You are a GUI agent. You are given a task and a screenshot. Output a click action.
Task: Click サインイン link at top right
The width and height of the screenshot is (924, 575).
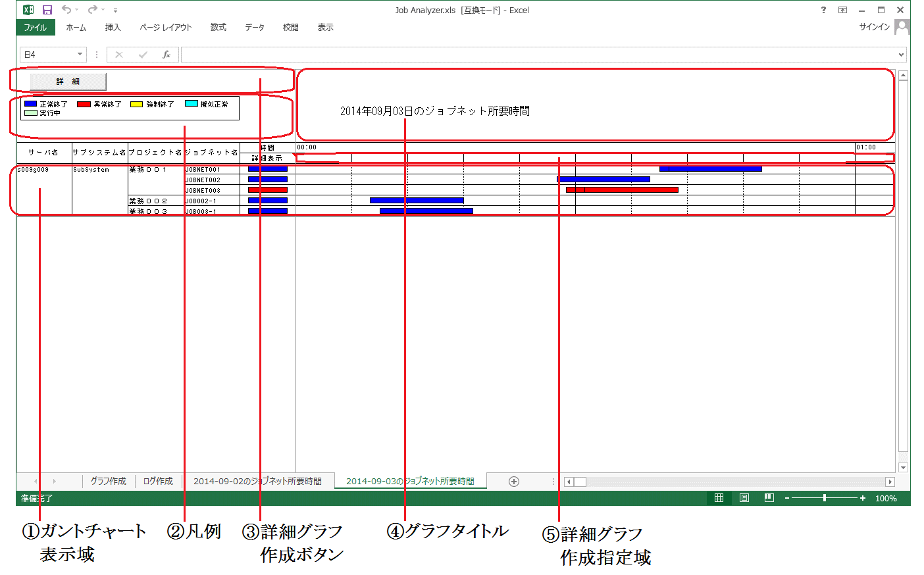click(874, 27)
